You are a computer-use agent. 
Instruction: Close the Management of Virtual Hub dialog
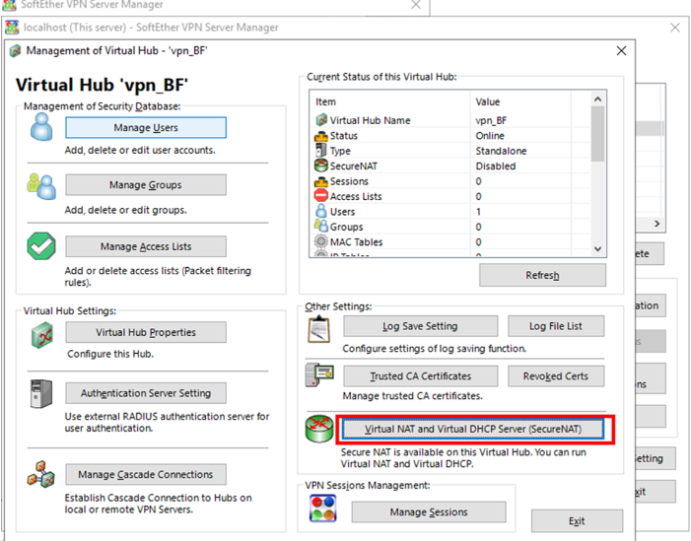(620, 50)
